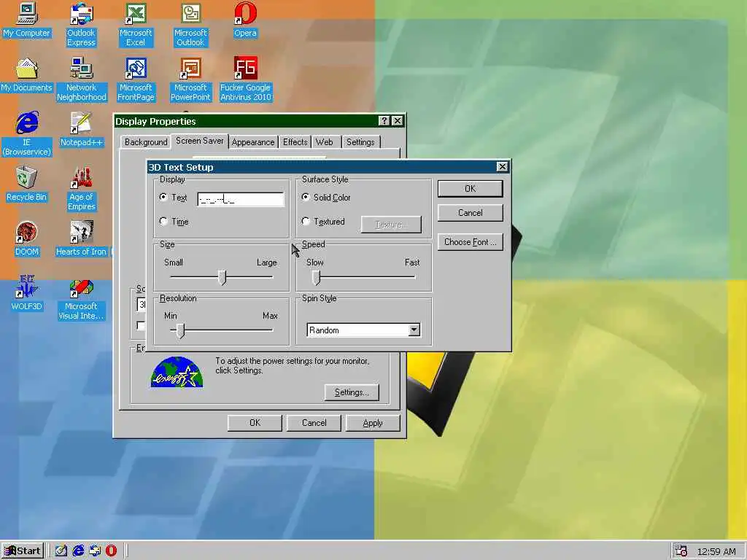Click the Resolution slider thumb
Image resolution: width=747 pixels, height=560 pixels.
pyautogui.click(x=180, y=330)
